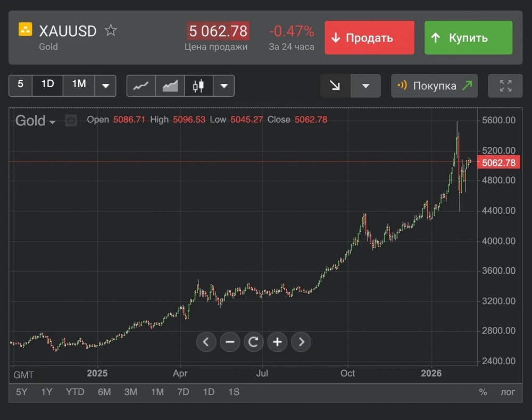Zoom in chart with plus button
532x420 pixels.
click(x=277, y=342)
